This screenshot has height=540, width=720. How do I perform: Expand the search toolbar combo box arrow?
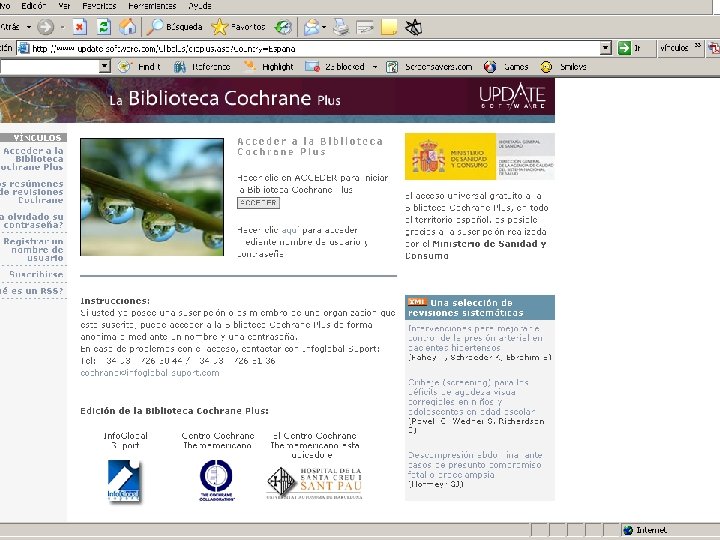click(x=105, y=67)
